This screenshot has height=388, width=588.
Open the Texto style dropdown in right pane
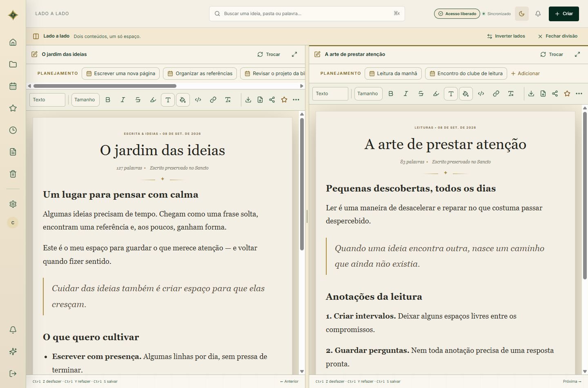point(330,94)
